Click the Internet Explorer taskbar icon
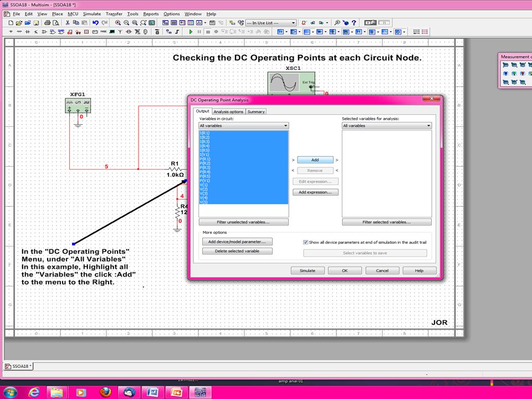Image resolution: width=532 pixels, height=399 pixels. pos(34,392)
